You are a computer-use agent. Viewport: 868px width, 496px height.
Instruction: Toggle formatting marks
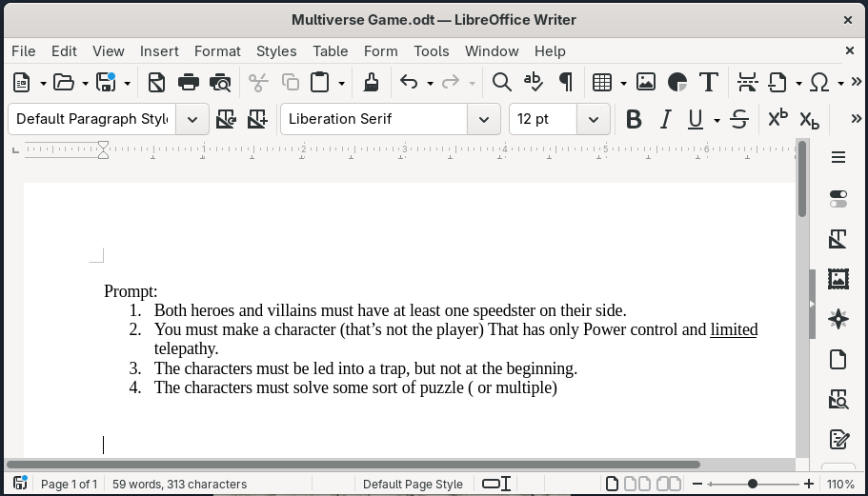tap(565, 83)
